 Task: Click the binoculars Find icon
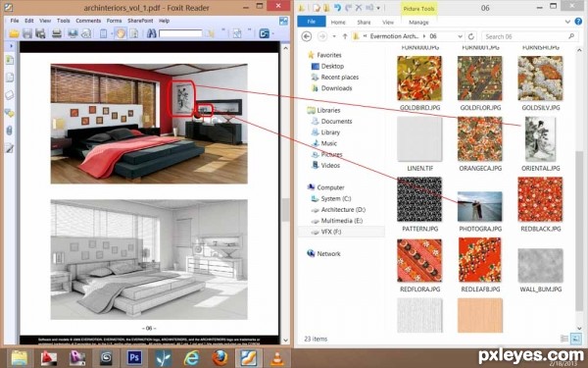pyautogui.click(x=151, y=33)
